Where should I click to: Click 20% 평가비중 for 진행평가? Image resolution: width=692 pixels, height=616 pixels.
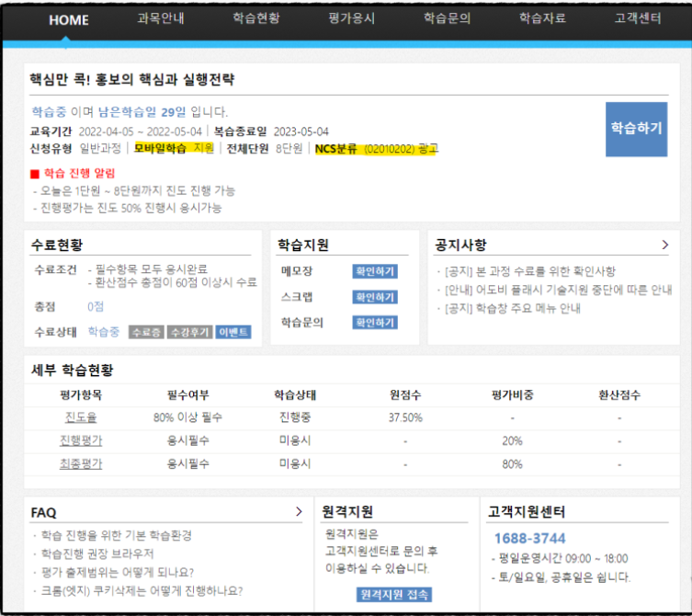(x=512, y=440)
